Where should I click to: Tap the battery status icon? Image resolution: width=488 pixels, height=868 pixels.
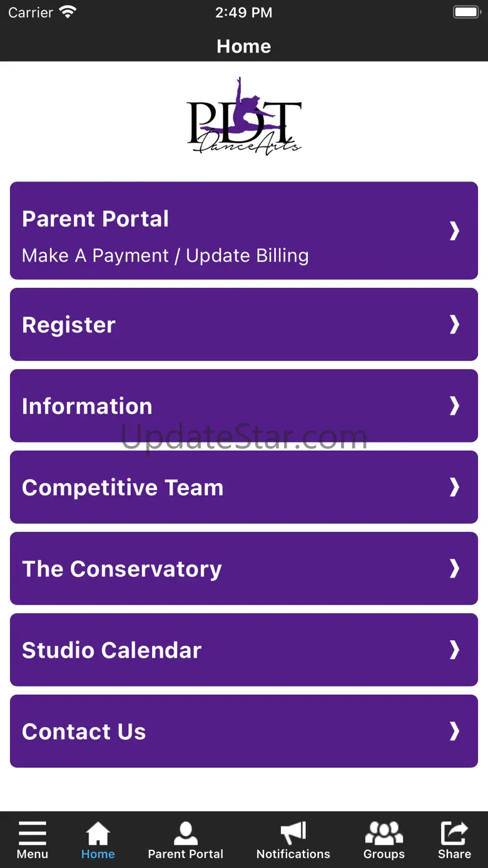(x=466, y=12)
